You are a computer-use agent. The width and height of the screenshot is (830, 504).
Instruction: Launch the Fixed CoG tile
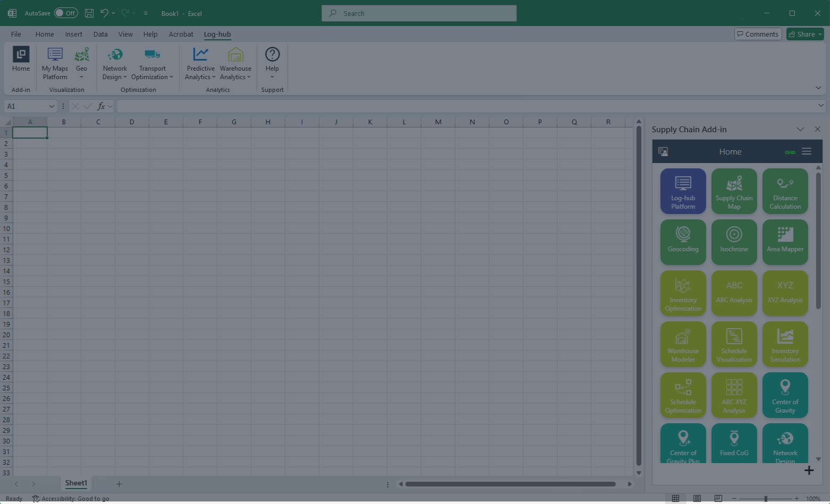tap(734, 443)
